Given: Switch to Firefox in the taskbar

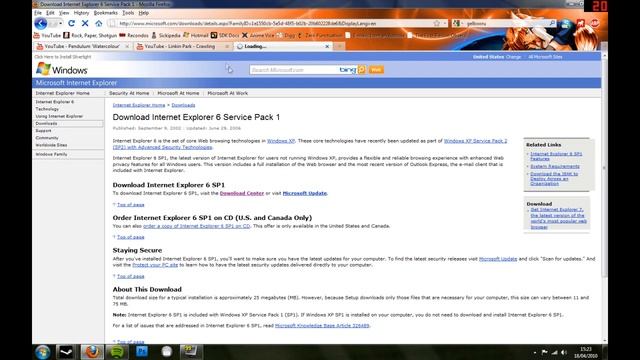Looking at the screenshot, I should point(92,351).
